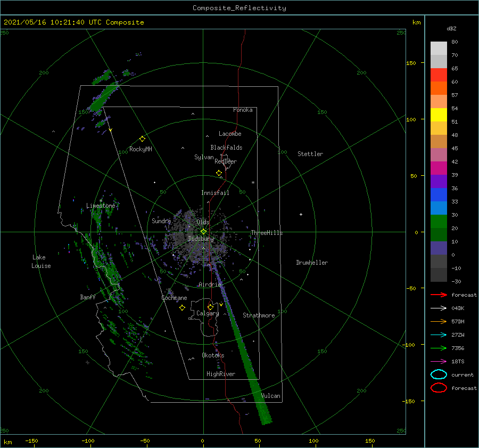Click the Banff label on the map

[x=88, y=297]
